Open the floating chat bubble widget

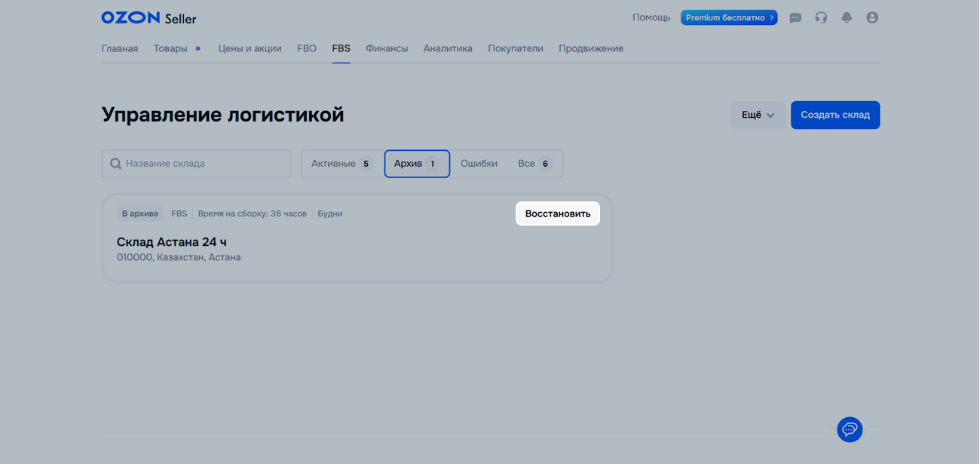pyautogui.click(x=850, y=429)
